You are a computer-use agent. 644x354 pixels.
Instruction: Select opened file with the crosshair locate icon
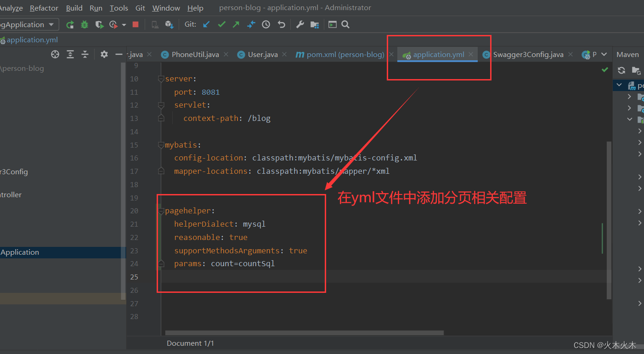point(55,54)
